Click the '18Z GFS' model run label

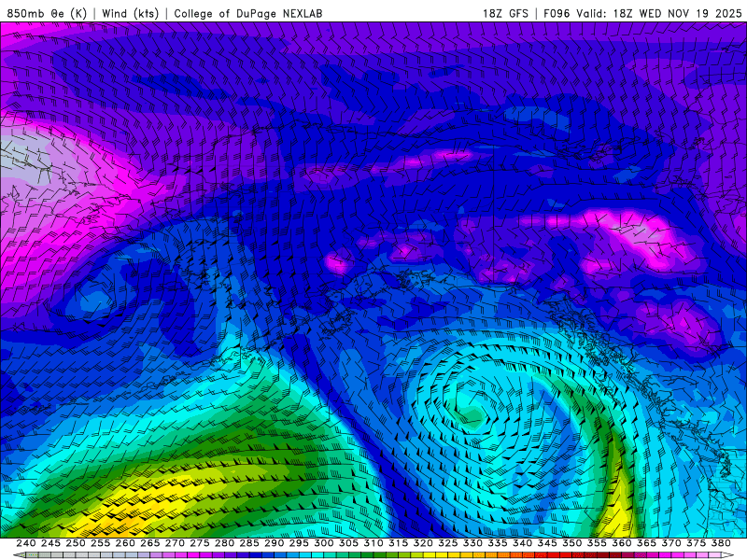505,13
